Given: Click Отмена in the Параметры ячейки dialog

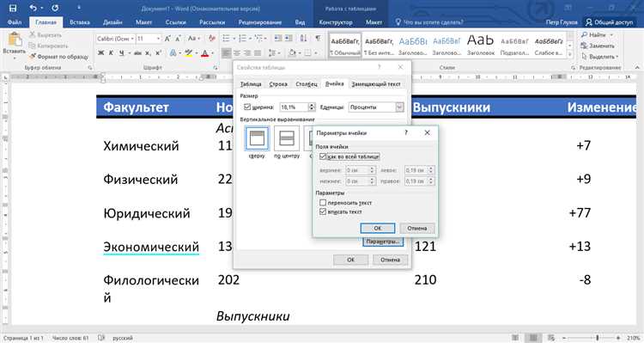Looking at the screenshot, I should click(416, 228).
